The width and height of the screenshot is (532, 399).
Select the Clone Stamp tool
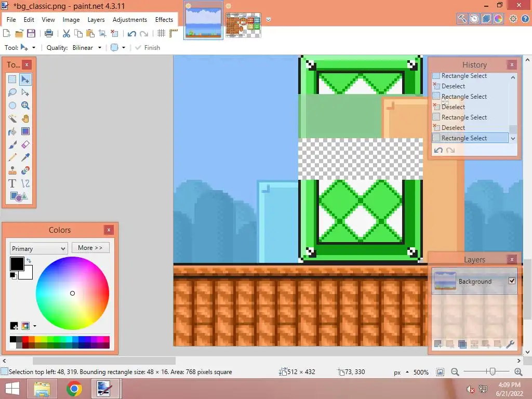[12, 170]
